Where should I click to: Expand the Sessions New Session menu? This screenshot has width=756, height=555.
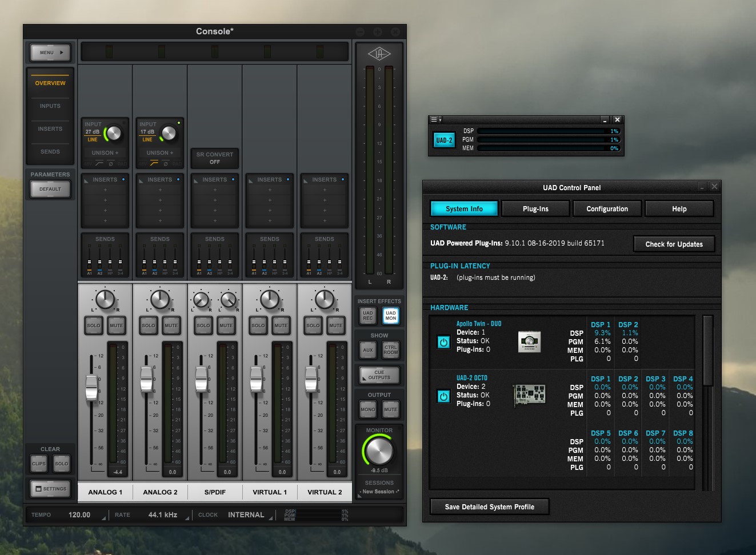[379, 492]
